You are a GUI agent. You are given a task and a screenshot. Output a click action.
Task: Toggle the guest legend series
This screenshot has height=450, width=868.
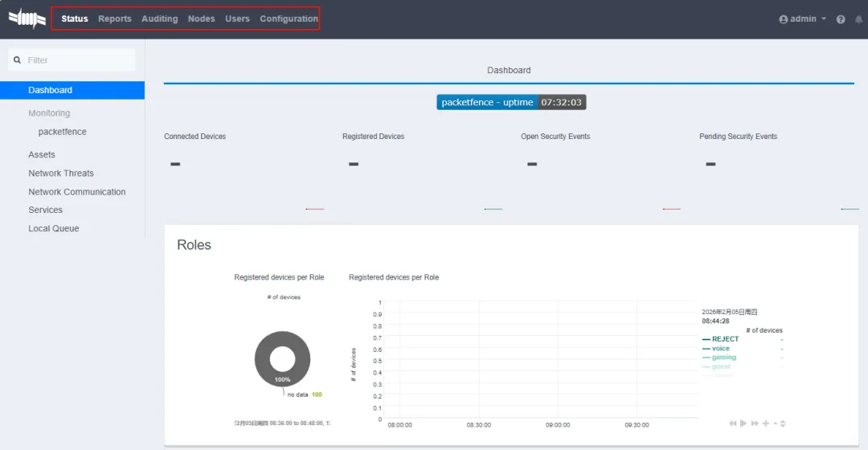(721, 366)
